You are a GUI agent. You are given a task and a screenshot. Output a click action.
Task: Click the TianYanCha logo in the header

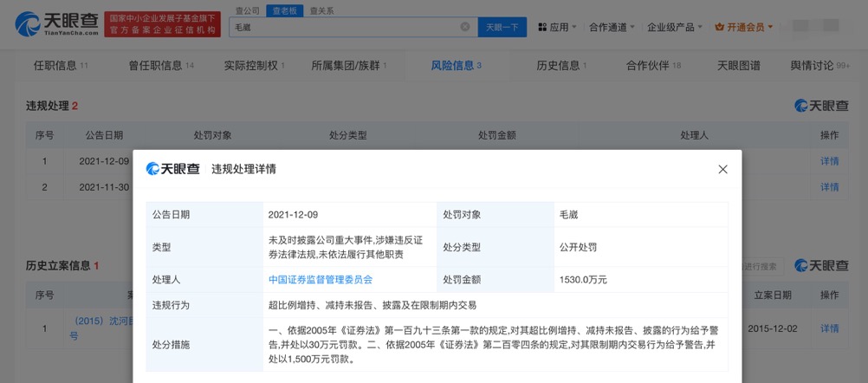(56, 24)
